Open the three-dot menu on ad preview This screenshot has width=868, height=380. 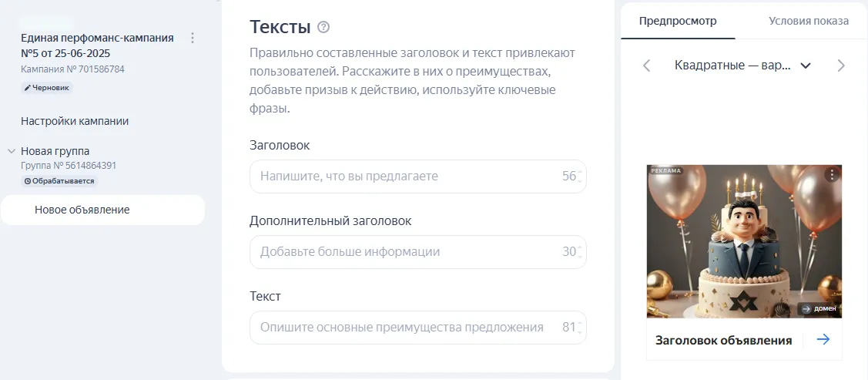coord(831,175)
